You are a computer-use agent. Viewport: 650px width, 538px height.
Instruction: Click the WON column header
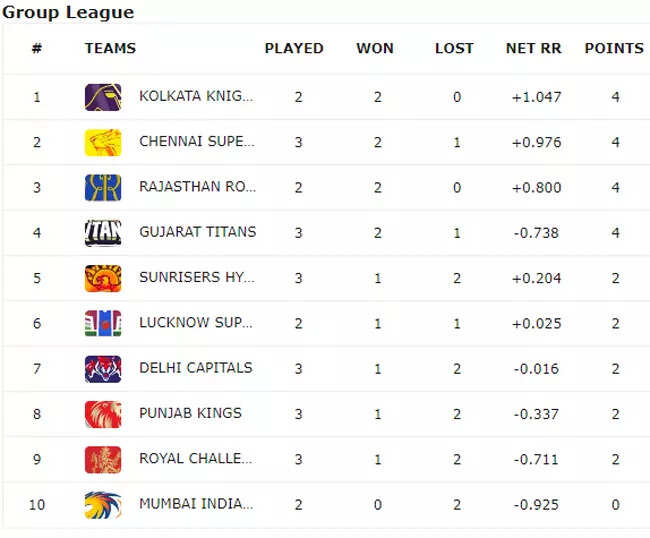pos(375,48)
